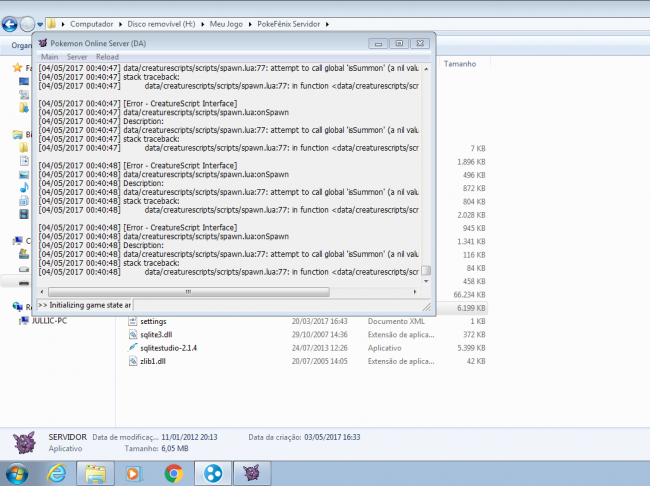Click the Computador breadcrumb

91,24
